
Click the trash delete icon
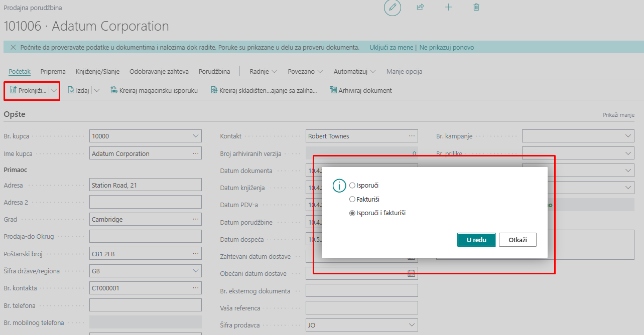(x=476, y=8)
